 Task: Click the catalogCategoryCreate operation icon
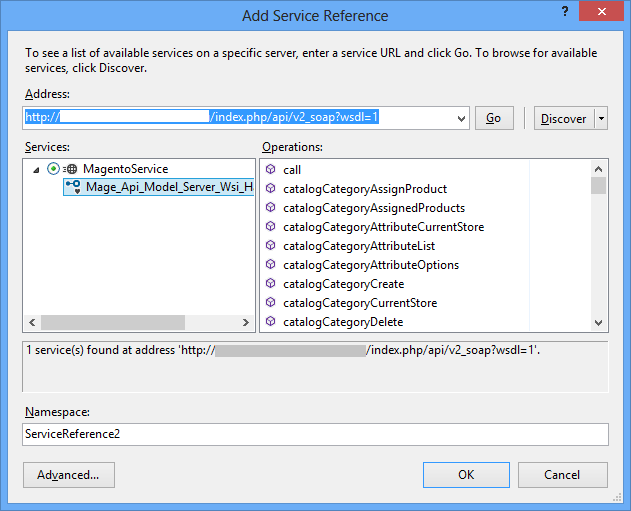click(x=270, y=284)
